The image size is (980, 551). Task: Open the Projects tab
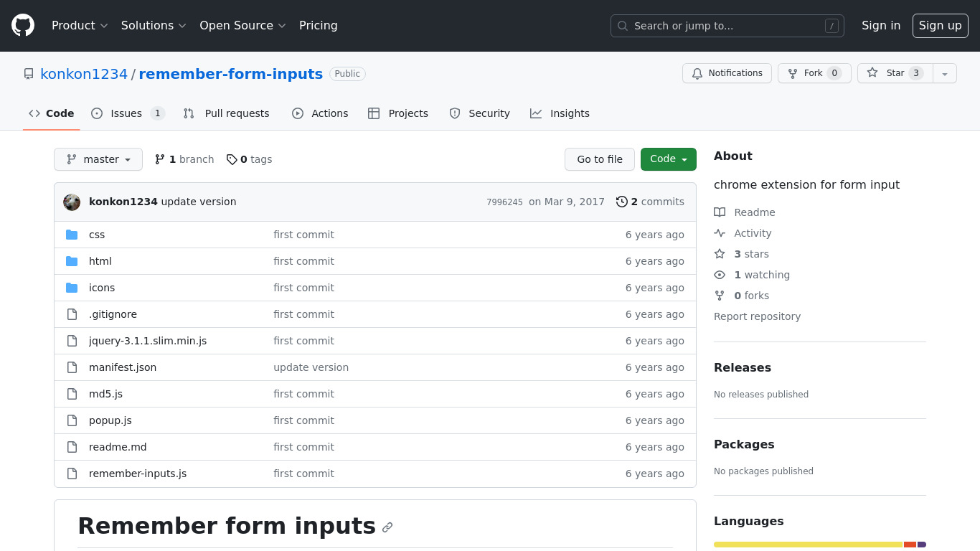coord(398,113)
